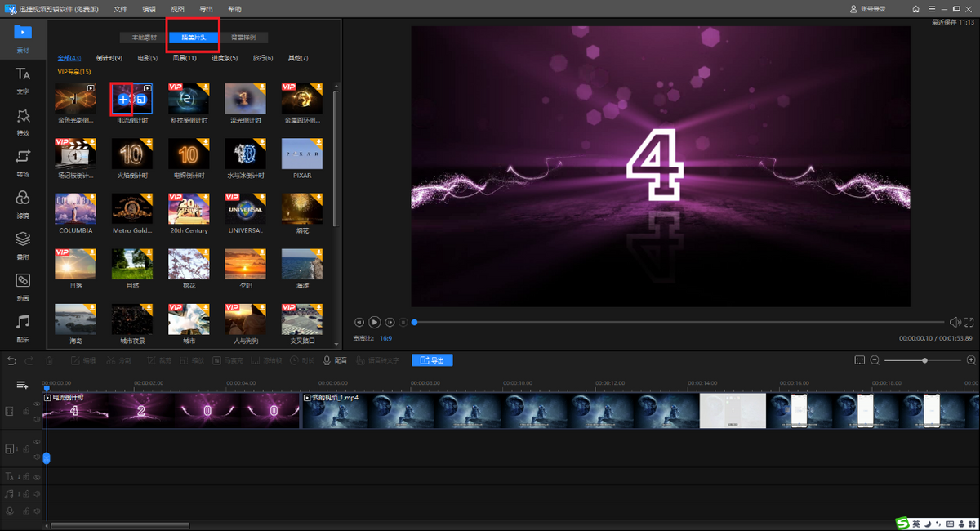The height and width of the screenshot is (531, 980).
Task: Click the timeline zoom slider handle
Action: [x=924, y=360]
